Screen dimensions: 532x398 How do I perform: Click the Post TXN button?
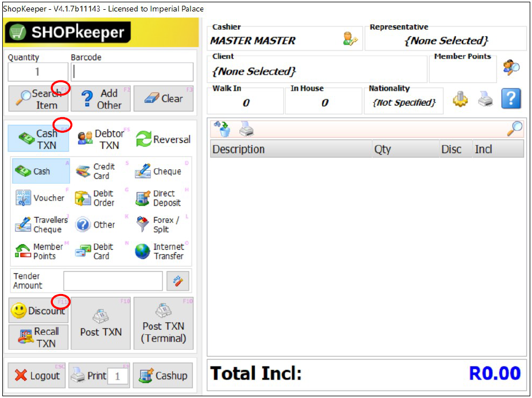point(101,323)
